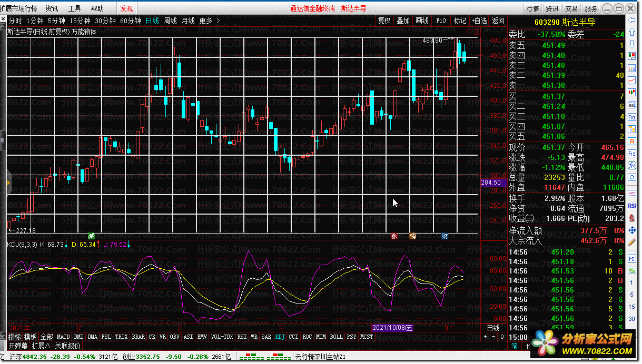Viewport: 642px width, 364px height.
Task: Open the time-sharing line chart sidebar icon
Action: (x=631, y=79)
